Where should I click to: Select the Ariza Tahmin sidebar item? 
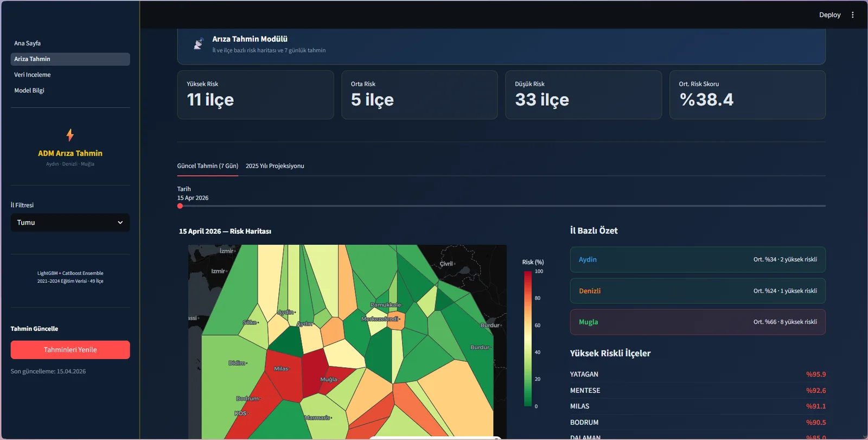70,59
